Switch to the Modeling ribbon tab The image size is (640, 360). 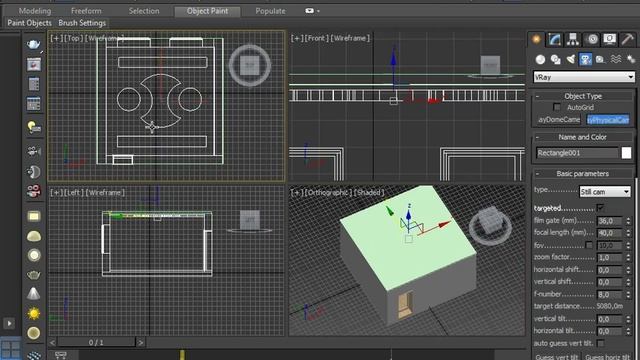[35, 11]
